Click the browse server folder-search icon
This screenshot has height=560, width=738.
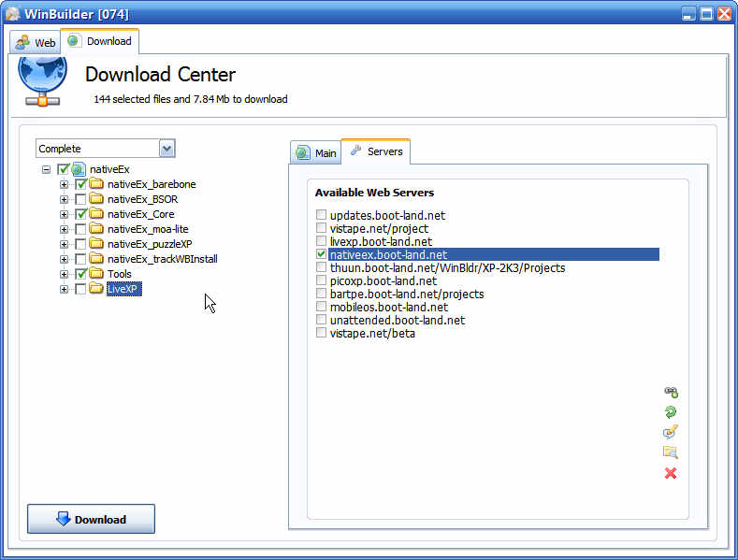(671, 452)
